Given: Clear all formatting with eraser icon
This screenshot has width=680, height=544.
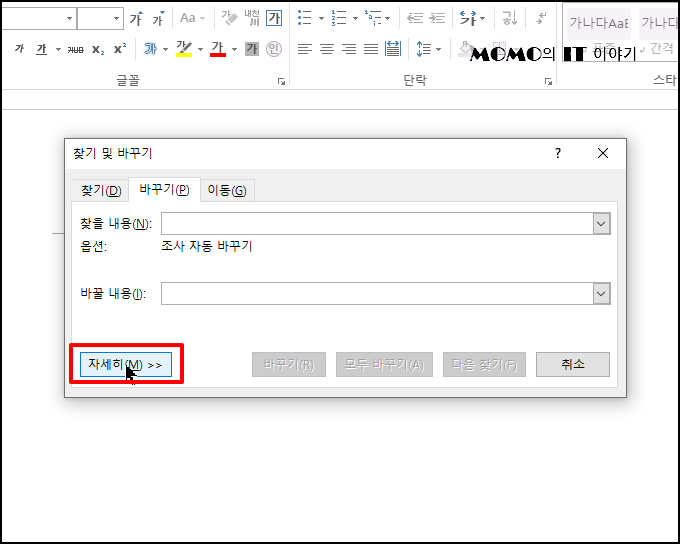Looking at the screenshot, I should click(229, 18).
